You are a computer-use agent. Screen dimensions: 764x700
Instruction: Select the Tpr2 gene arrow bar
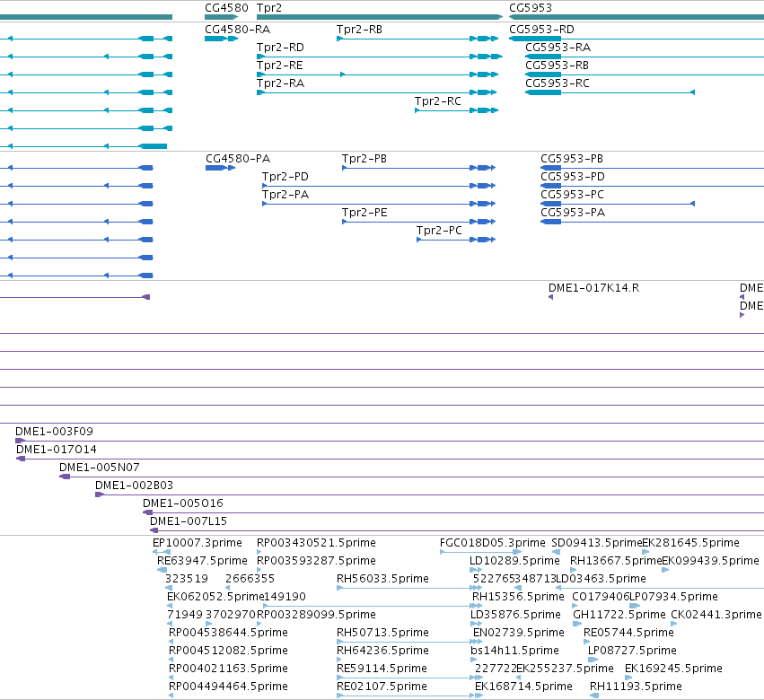coord(380,17)
